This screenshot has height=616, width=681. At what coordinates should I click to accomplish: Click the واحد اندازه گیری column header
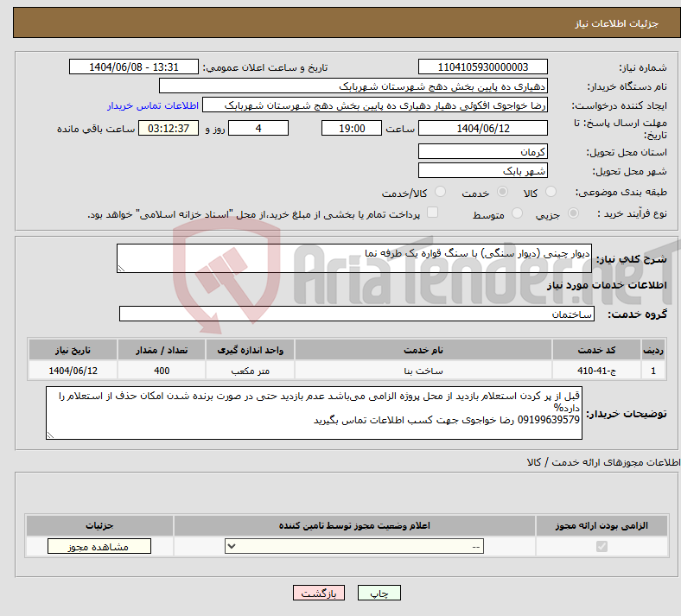point(250,350)
